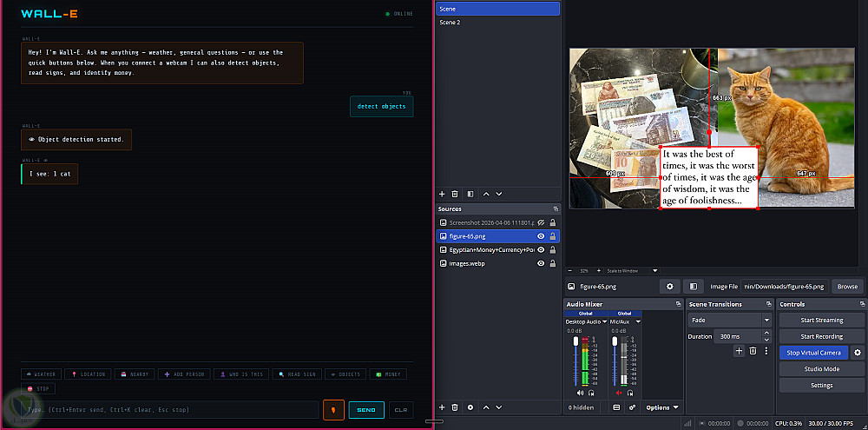This screenshot has width=868, height=430.
Task: Remove selected scene using trash icon in Scenes panel
Action: click(455, 194)
